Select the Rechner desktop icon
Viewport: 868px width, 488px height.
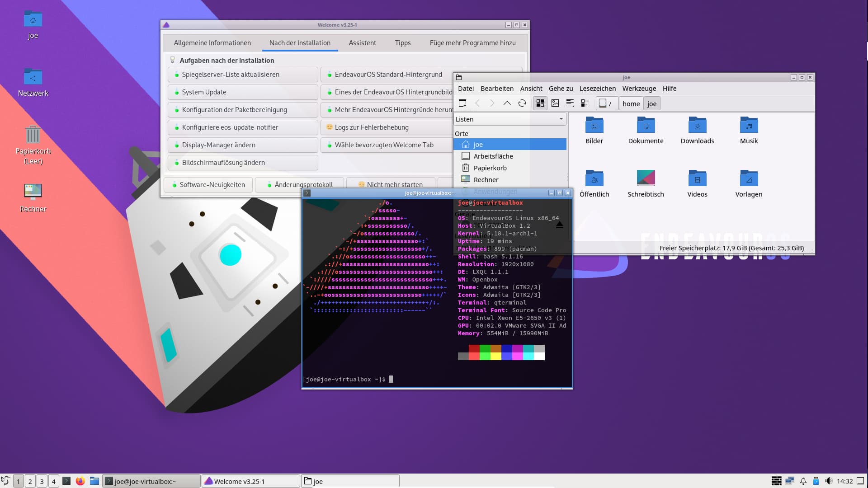click(x=33, y=198)
